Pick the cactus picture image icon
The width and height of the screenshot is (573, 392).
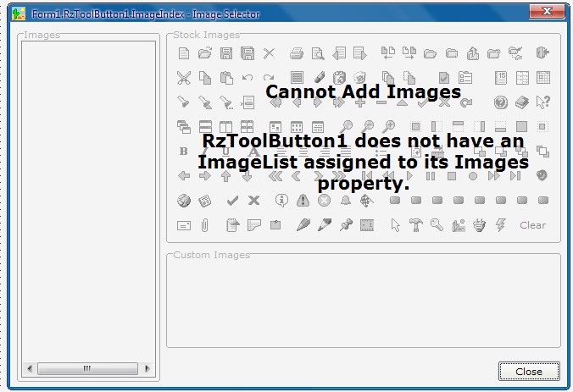(459, 225)
